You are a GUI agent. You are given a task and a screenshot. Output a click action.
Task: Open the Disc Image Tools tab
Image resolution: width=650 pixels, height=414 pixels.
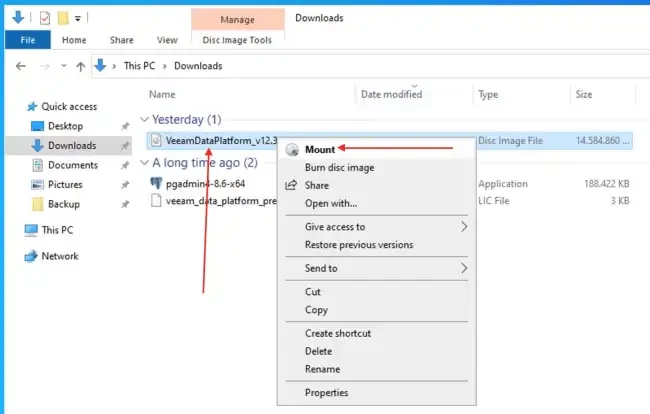click(x=237, y=40)
